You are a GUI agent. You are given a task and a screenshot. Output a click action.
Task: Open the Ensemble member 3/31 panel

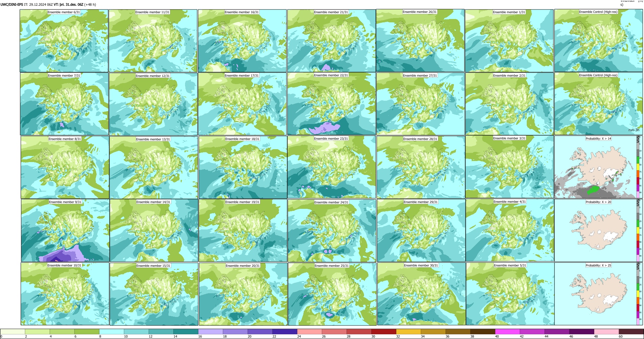509,167
